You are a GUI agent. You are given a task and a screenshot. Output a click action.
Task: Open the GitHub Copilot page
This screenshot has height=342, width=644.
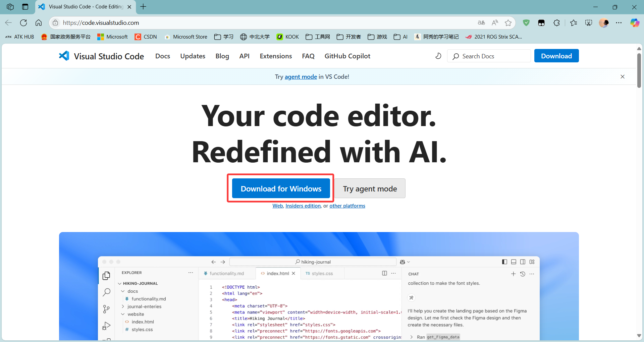pyautogui.click(x=347, y=56)
